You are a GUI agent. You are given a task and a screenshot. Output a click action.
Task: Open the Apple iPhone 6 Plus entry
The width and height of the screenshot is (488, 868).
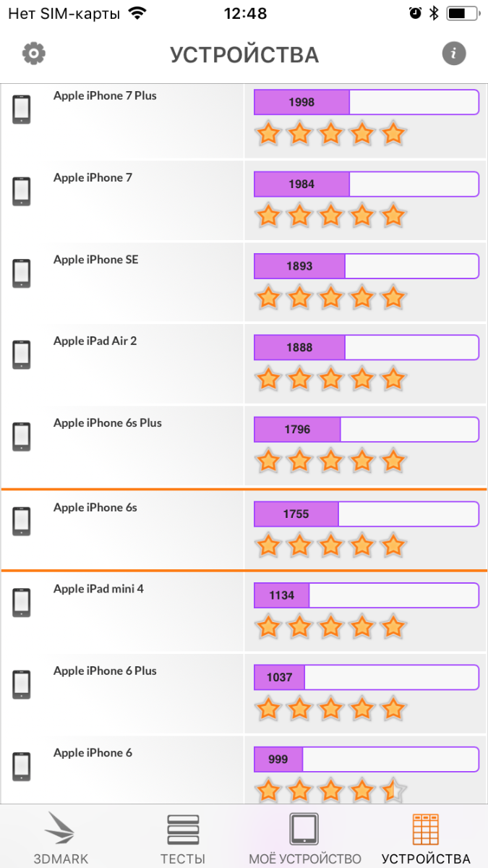point(105,671)
